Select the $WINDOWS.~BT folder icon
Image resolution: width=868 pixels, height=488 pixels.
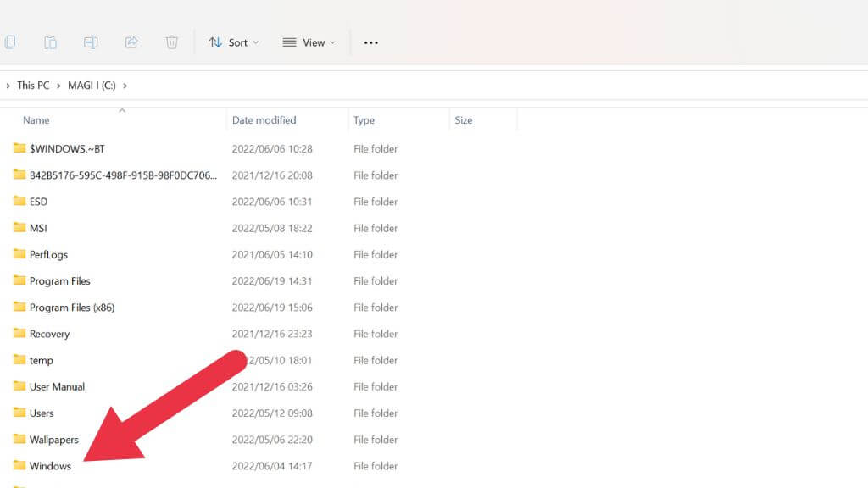(19, 148)
